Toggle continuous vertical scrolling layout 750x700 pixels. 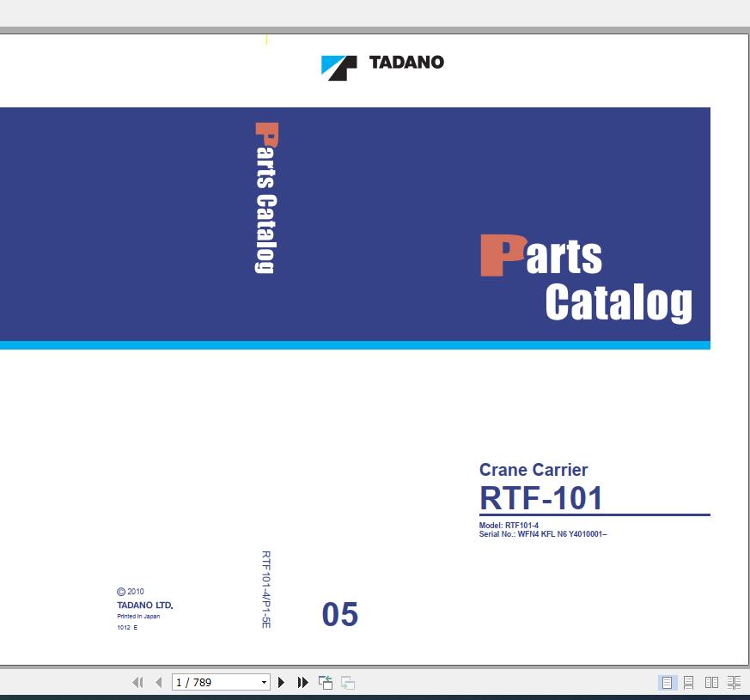(x=690, y=682)
